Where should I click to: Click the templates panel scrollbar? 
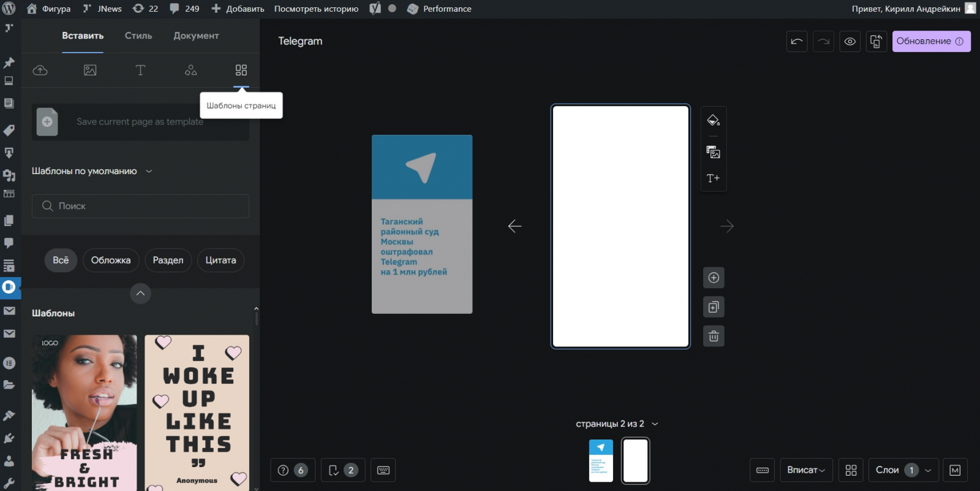pyautogui.click(x=256, y=318)
